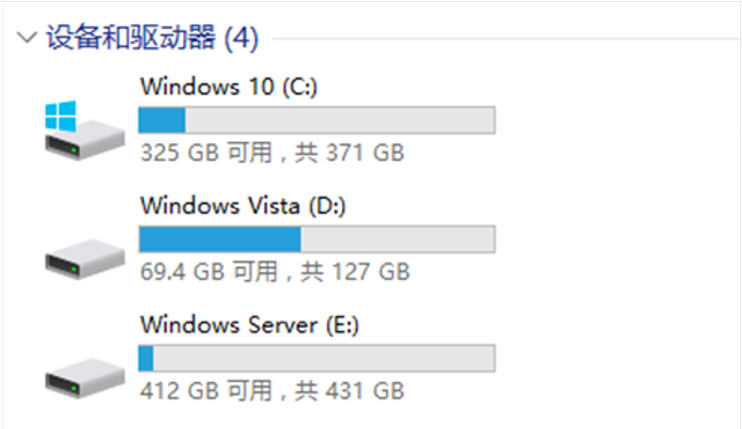742x429 pixels.
Task: Click the '共 431 GB' total size text
Action: (x=349, y=391)
